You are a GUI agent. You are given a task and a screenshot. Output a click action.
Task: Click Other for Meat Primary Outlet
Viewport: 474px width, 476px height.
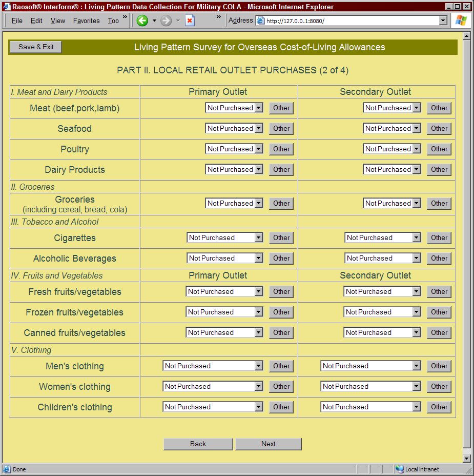point(281,108)
